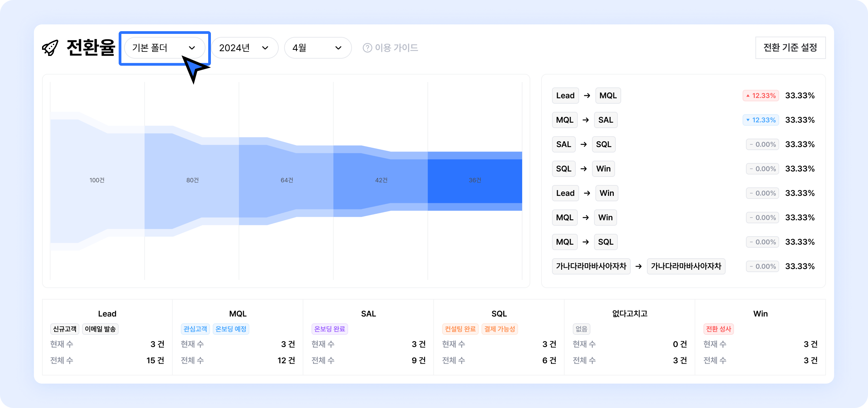Click the 신규고객 tag under Lead
Viewport: 868px width, 408px height.
[64, 329]
